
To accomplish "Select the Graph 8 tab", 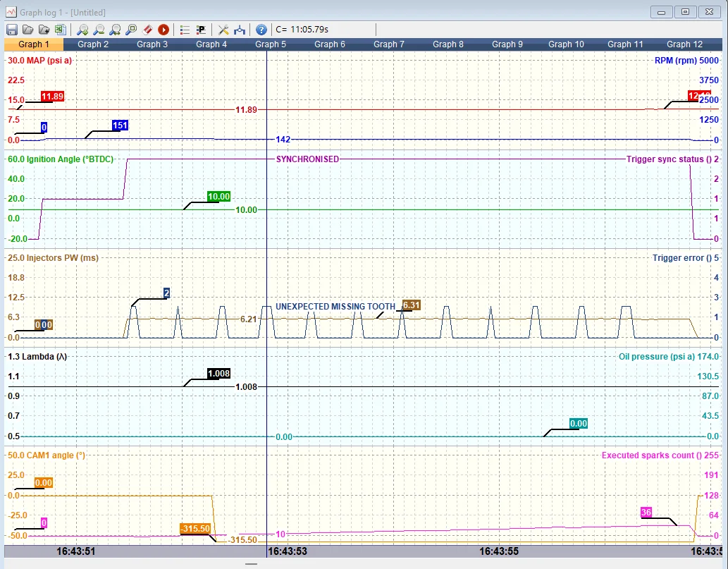I will pos(448,44).
